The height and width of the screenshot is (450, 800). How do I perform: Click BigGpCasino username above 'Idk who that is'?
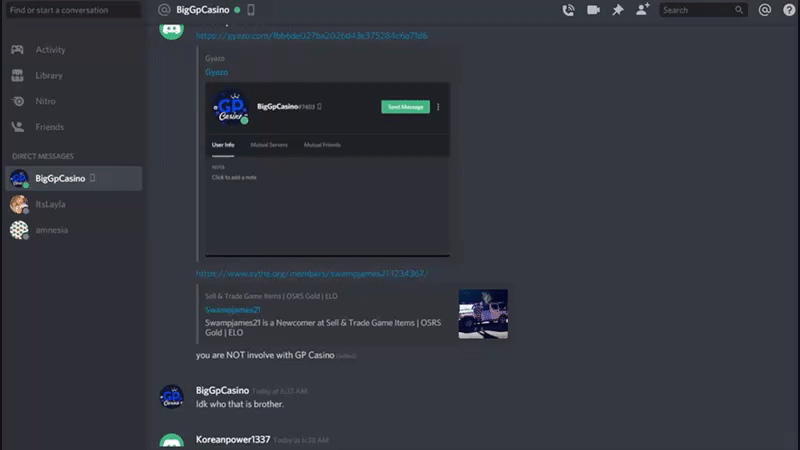222,390
